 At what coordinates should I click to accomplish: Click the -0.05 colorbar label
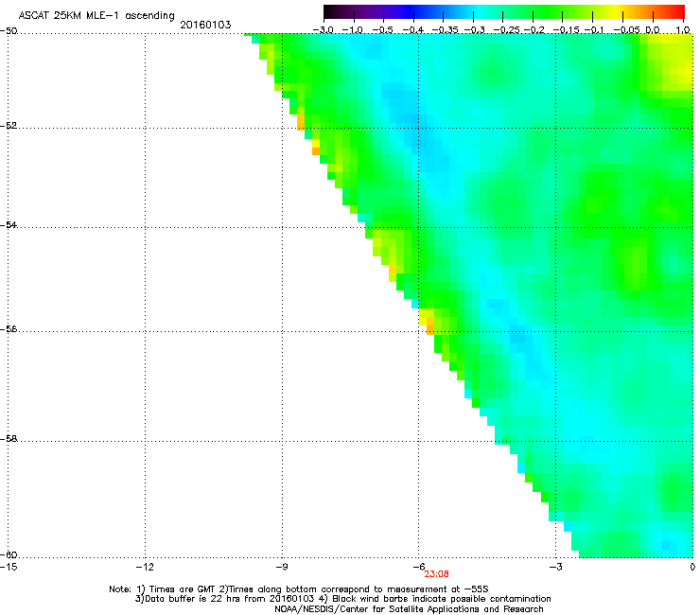click(627, 30)
